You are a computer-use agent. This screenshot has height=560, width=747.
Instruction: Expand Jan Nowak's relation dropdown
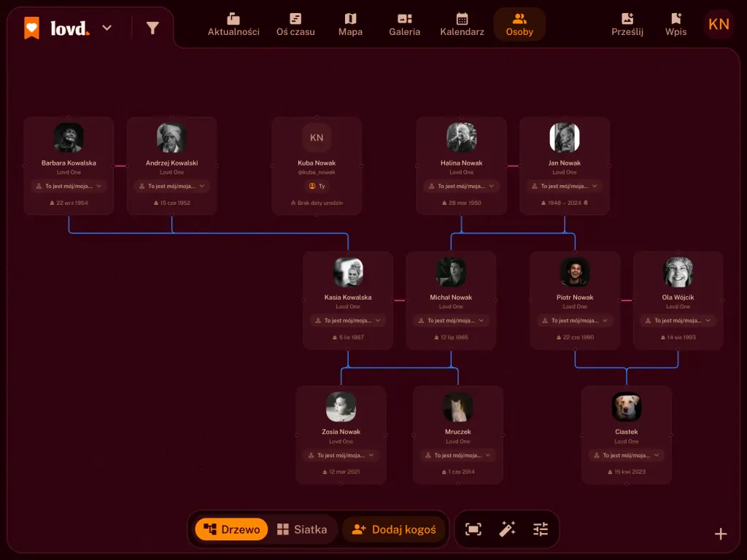565,186
